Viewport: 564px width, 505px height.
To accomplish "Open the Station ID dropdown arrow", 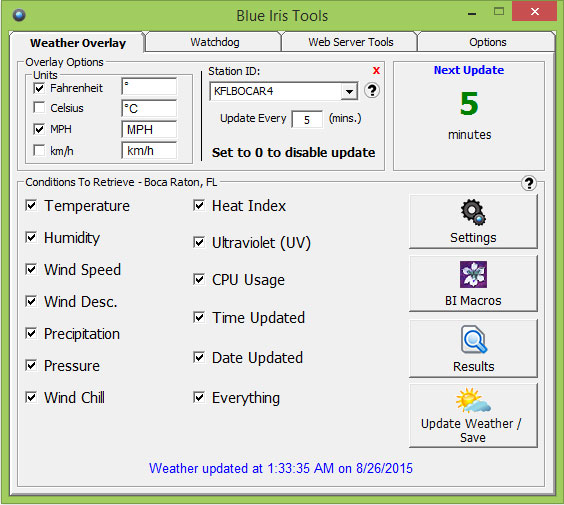I will (349, 91).
